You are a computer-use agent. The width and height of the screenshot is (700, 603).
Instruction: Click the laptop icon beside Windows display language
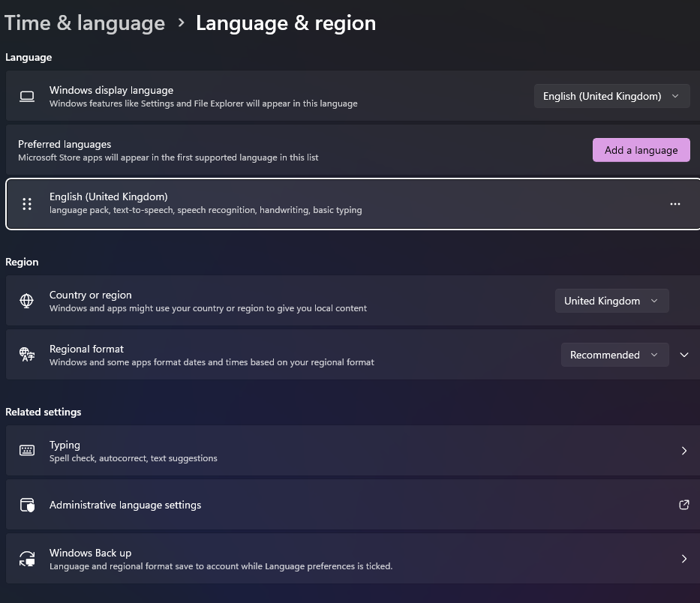[x=27, y=96]
